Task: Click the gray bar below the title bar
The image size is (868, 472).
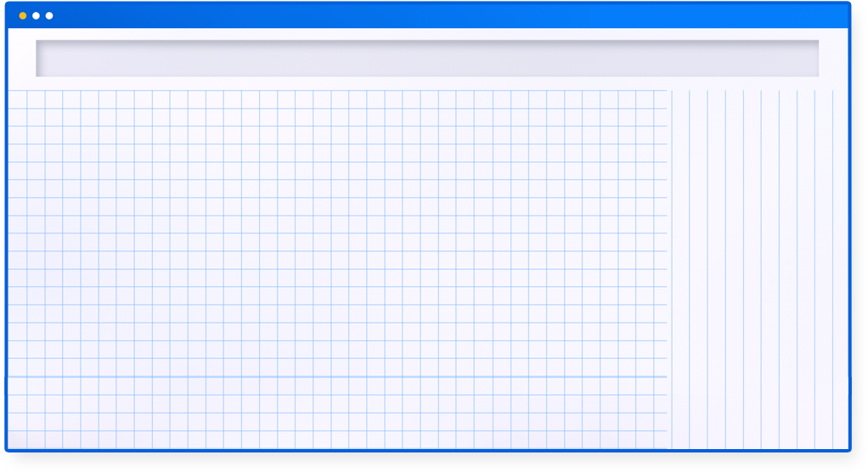Action: [427, 58]
